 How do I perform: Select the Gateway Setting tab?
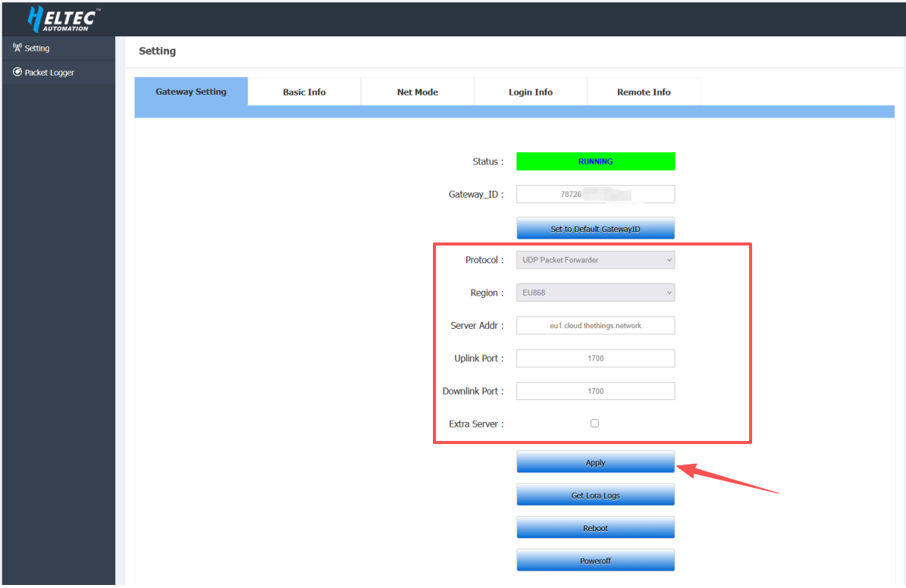[191, 92]
